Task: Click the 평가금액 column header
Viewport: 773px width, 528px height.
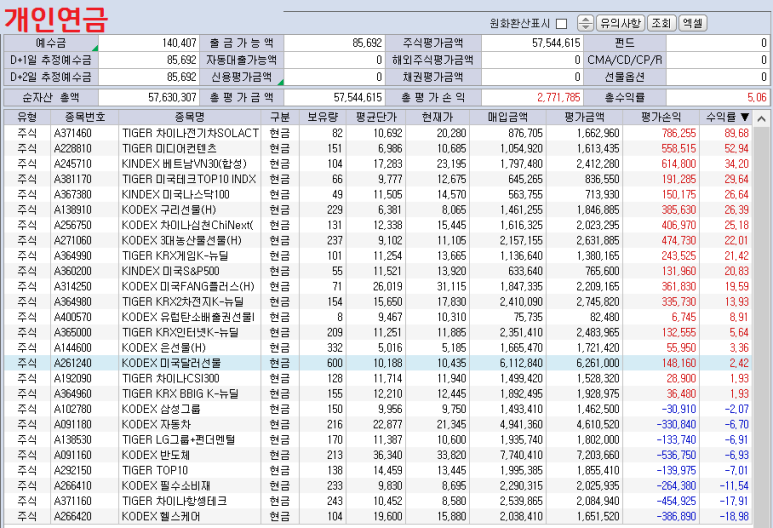Action: pos(584,117)
